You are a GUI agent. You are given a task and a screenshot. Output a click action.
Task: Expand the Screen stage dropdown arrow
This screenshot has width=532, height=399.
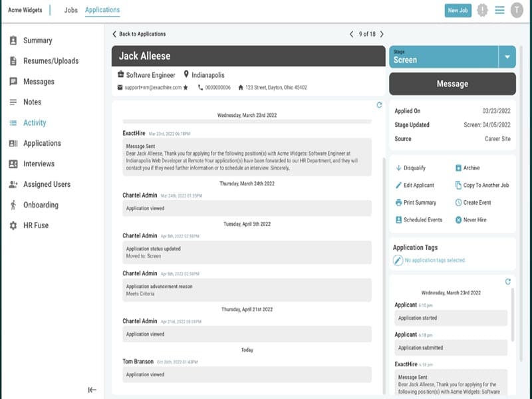[x=507, y=57]
